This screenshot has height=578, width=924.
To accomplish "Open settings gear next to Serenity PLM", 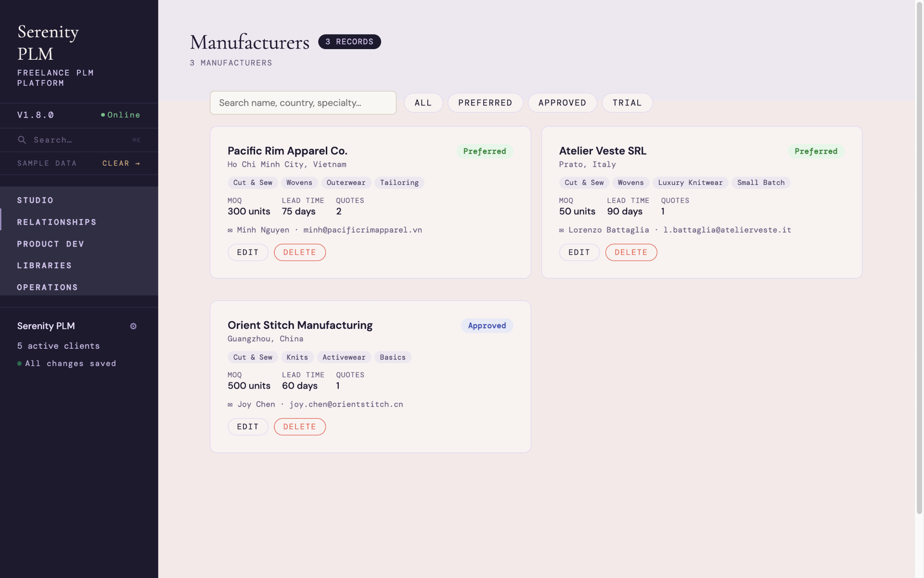I will (x=133, y=326).
